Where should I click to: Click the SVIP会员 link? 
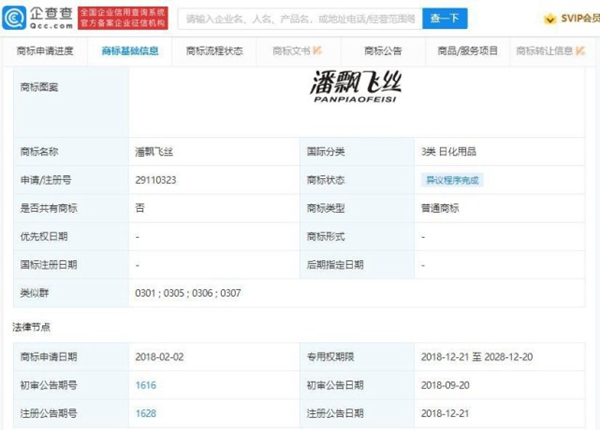pyautogui.click(x=580, y=18)
